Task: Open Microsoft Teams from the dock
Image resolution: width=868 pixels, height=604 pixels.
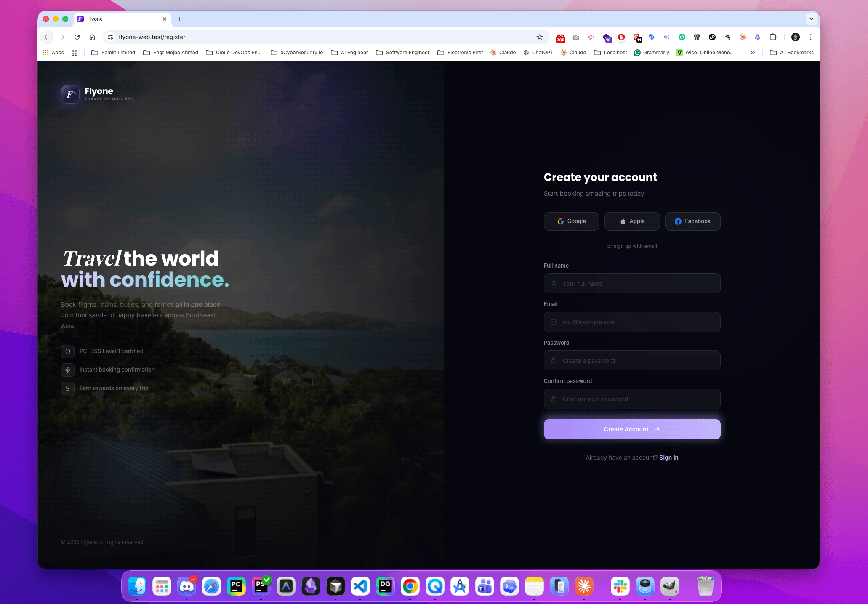Action: tap(485, 586)
